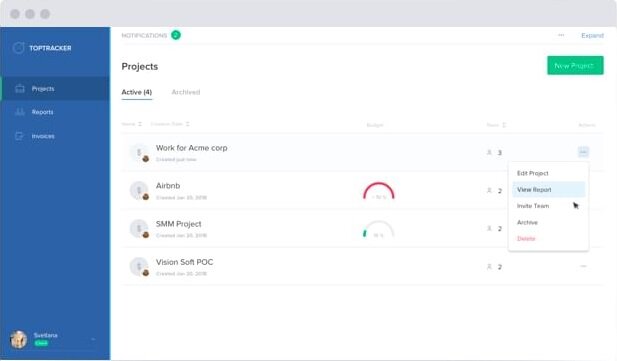Select Delete in the context menu
617x361 pixels.
pos(526,239)
